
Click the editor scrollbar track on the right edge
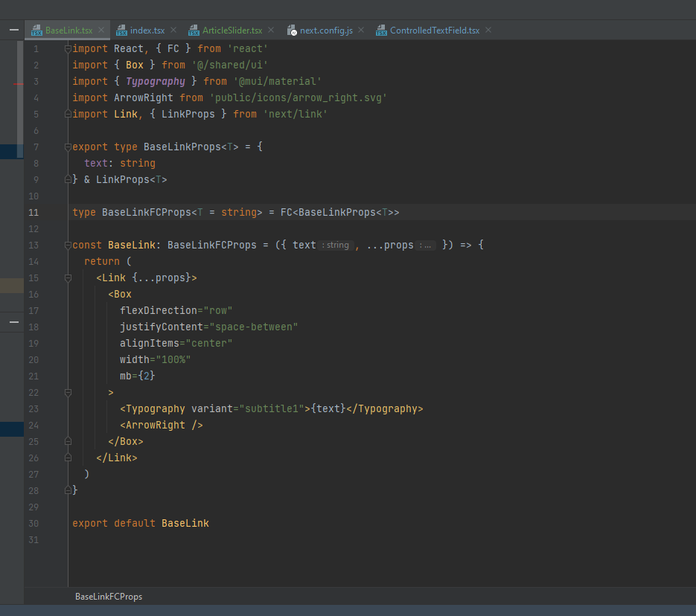pyautogui.click(x=692, y=298)
